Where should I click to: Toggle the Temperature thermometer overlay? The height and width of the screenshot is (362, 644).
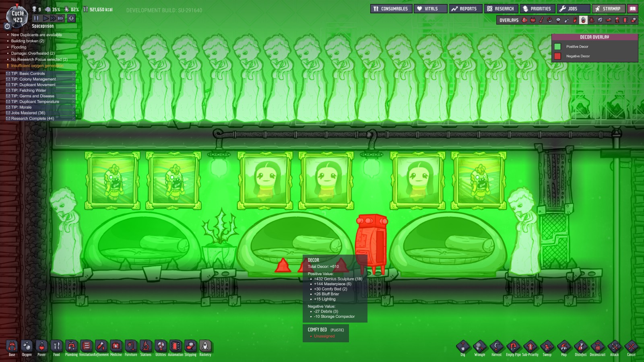click(x=541, y=20)
